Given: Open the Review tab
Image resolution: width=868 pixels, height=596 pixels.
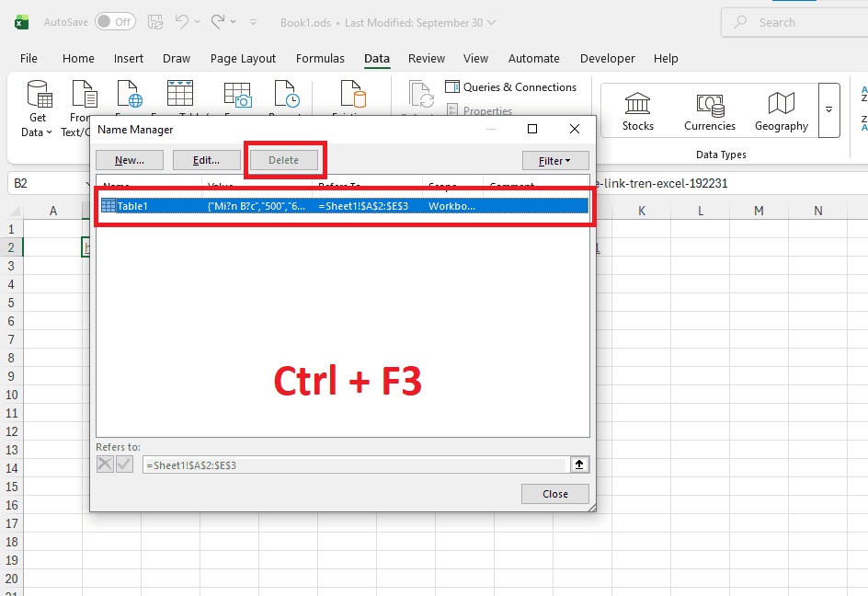Looking at the screenshot, I should 427,58.
